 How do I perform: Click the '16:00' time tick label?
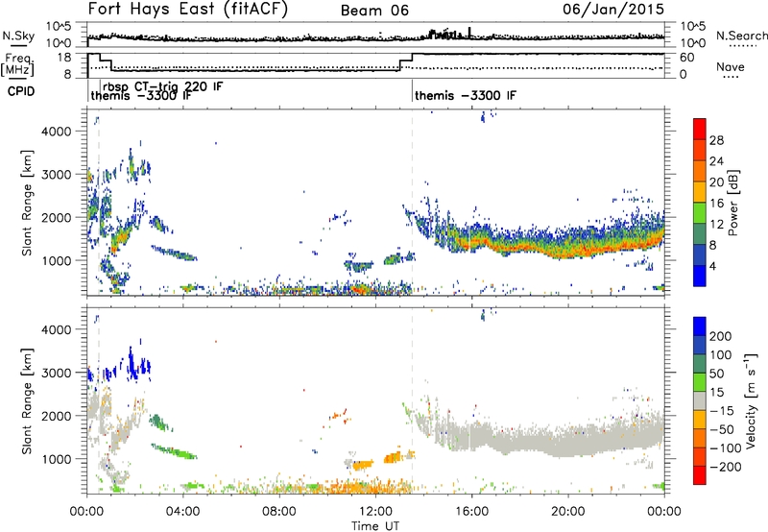[x=471, y=512]
